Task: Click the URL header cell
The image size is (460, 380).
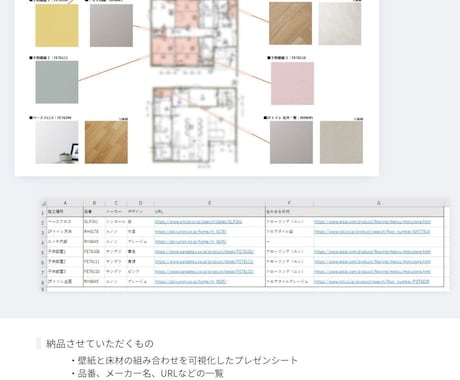Action: pyautogui.click(x=210, y=212)
